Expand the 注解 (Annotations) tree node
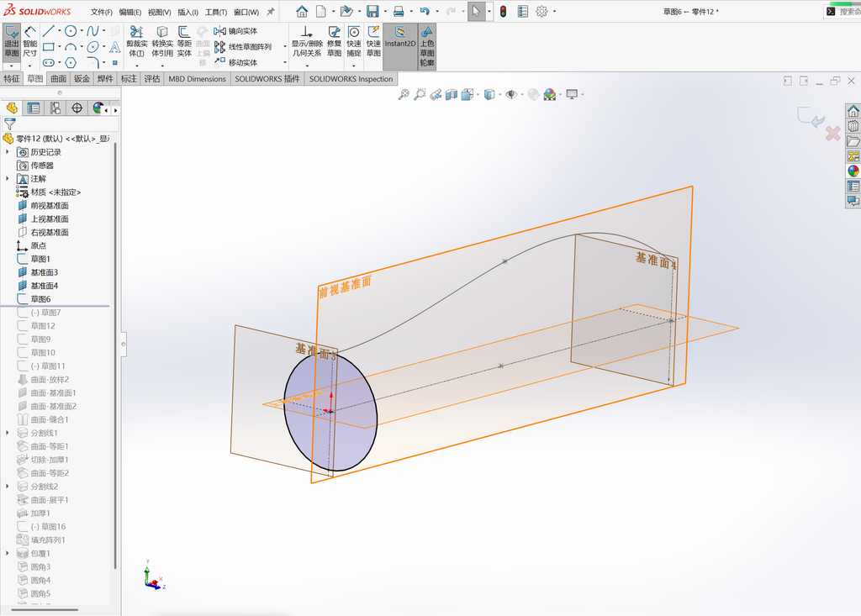 tap(7, 179)
